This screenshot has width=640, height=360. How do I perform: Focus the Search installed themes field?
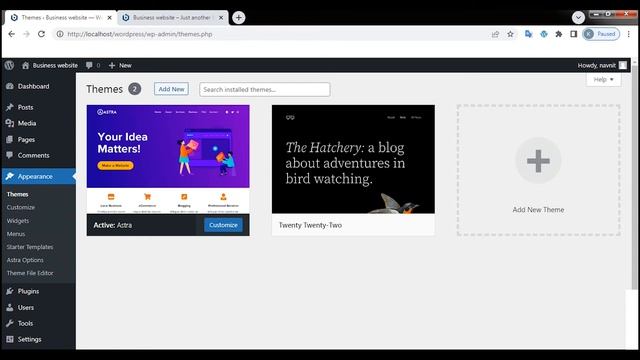(264, 89)
